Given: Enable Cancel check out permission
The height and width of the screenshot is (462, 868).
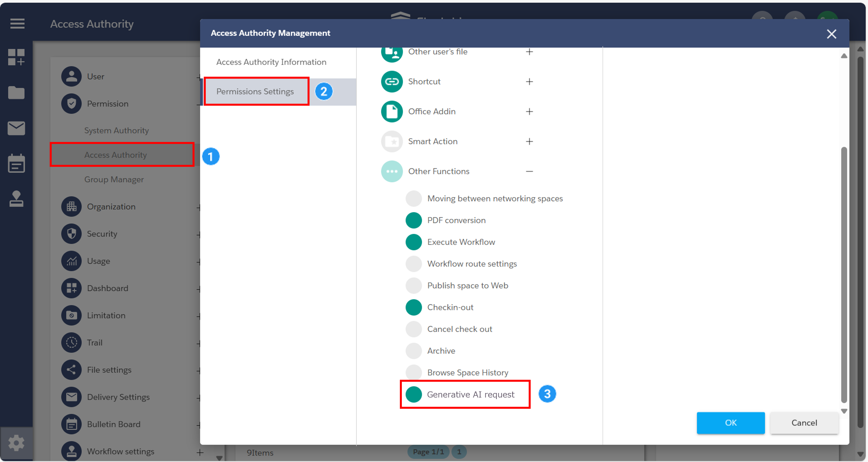Looking at the screenshot, I should point(414,329).
